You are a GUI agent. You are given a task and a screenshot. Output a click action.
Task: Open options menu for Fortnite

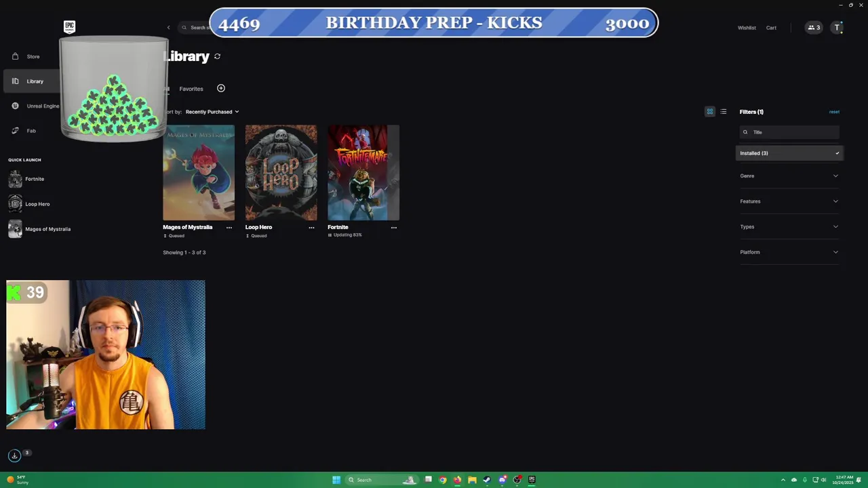[394, 228]
